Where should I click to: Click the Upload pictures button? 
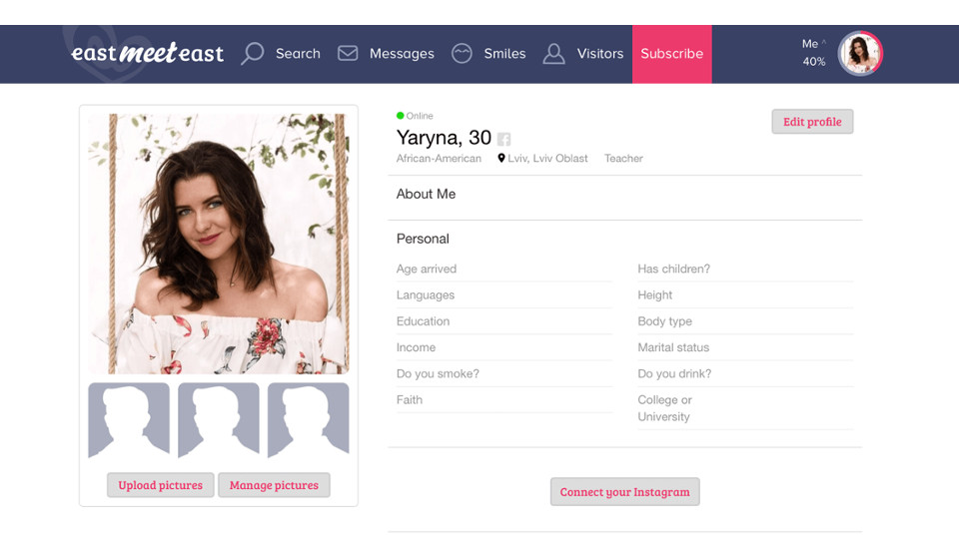coord(160,485)
